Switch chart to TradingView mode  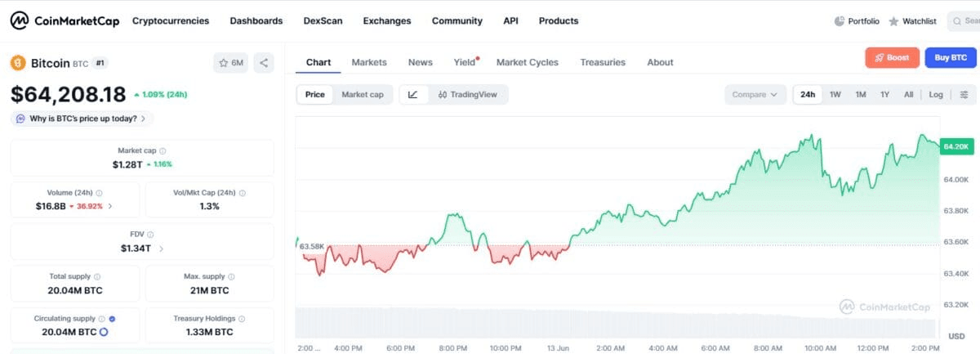[x=467, y=94]
